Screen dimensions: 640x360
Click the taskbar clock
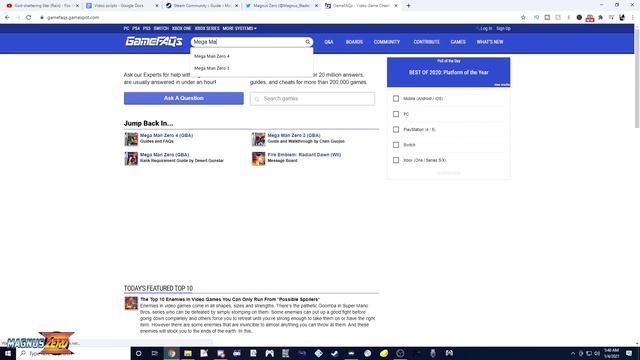[x=611, y=353]
